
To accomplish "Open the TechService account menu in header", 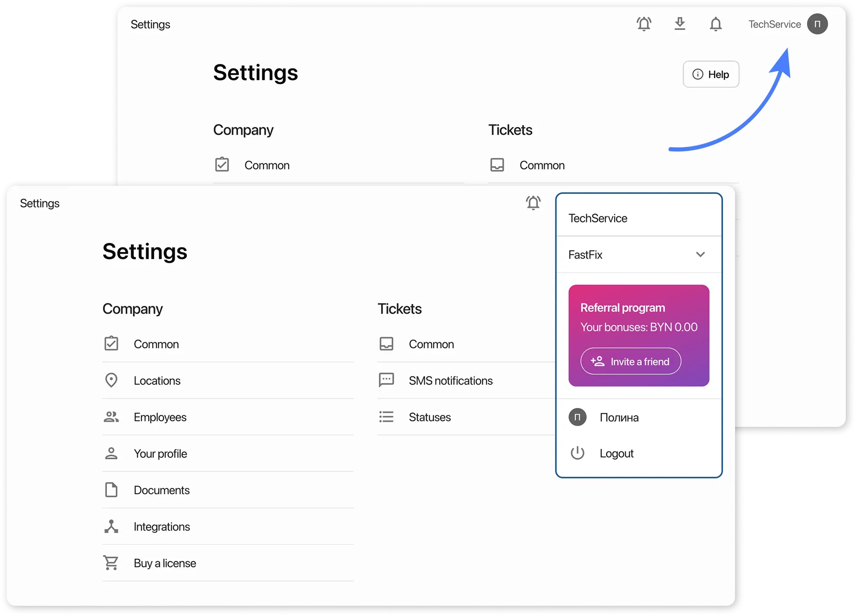I will pyautogui.click(x=774, y=24).
